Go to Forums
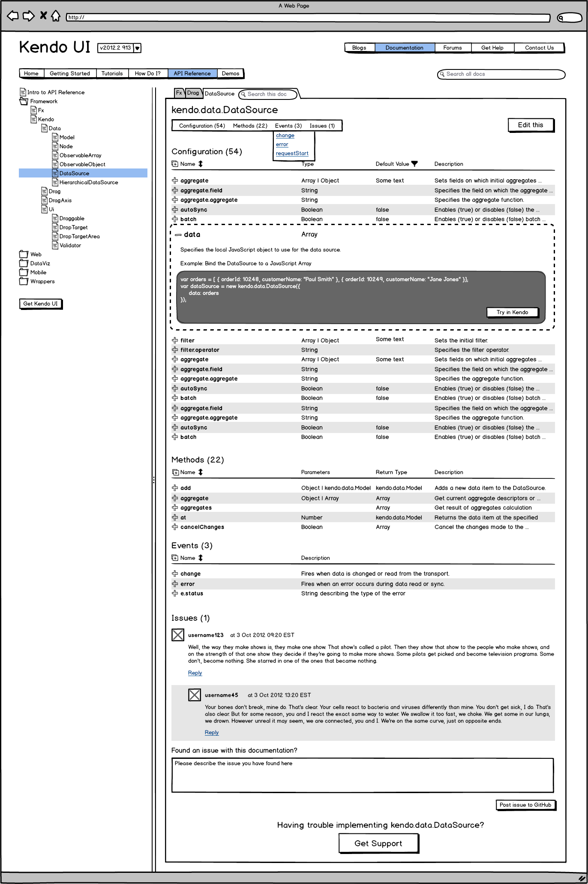Image resolution: width=588 pixels, height=884 pixels. pyautogui.click(x=453, y=48)
